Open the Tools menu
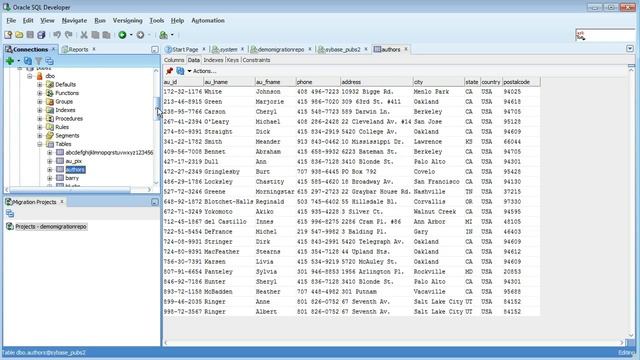Screen dimensions: 640x360 coord(157,20)
